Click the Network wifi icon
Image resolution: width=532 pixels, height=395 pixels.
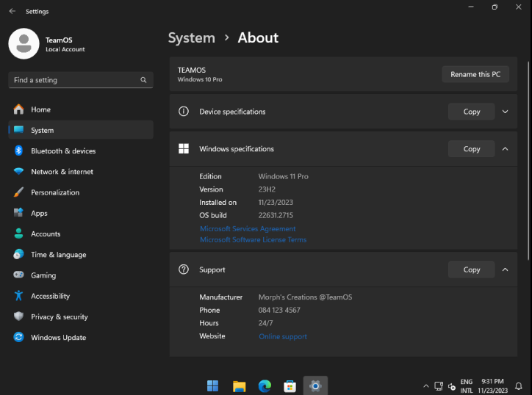click(x=18, y=171)
